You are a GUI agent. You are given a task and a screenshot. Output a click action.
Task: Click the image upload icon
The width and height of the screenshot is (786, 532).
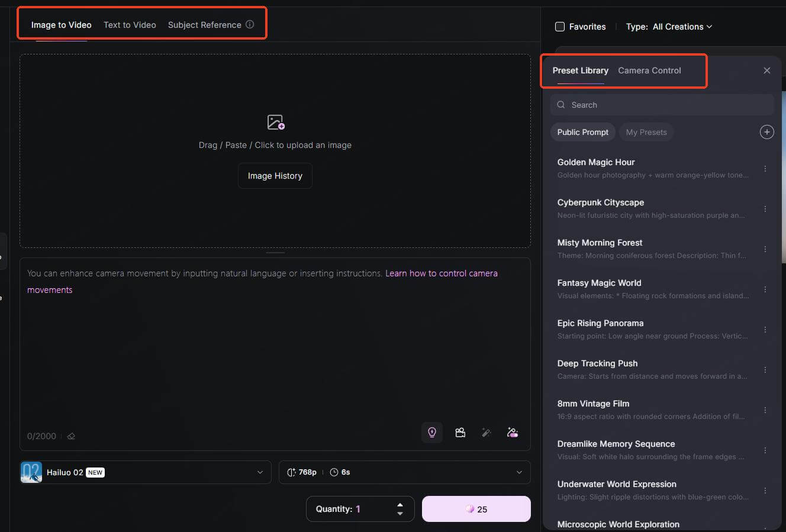pyautogui.click(x=275, y=122)
